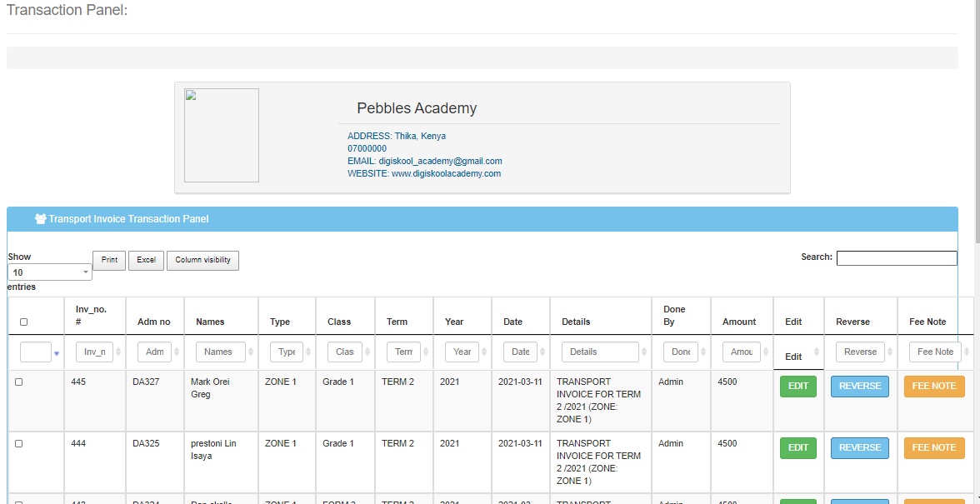This screenshot has height=504, width=980.
Task: Check the box for invoice 445 row
Action: click(x=19, y=382)
